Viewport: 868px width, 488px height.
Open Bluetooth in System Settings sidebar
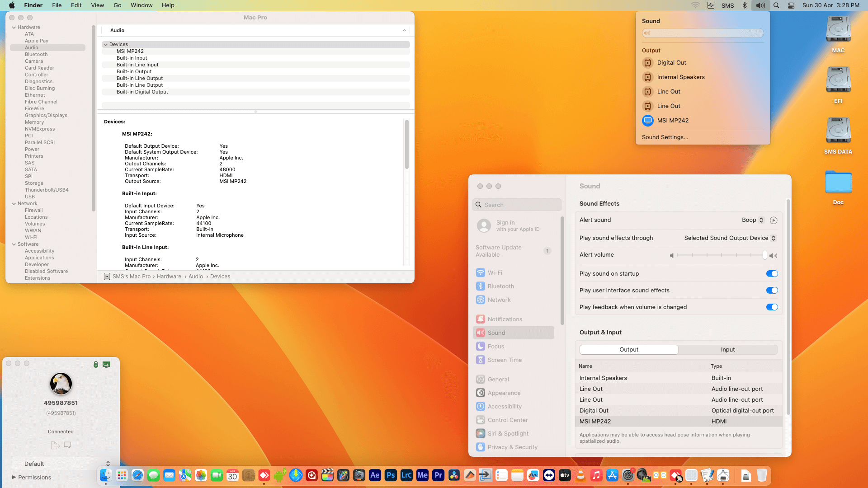point(513,286)
